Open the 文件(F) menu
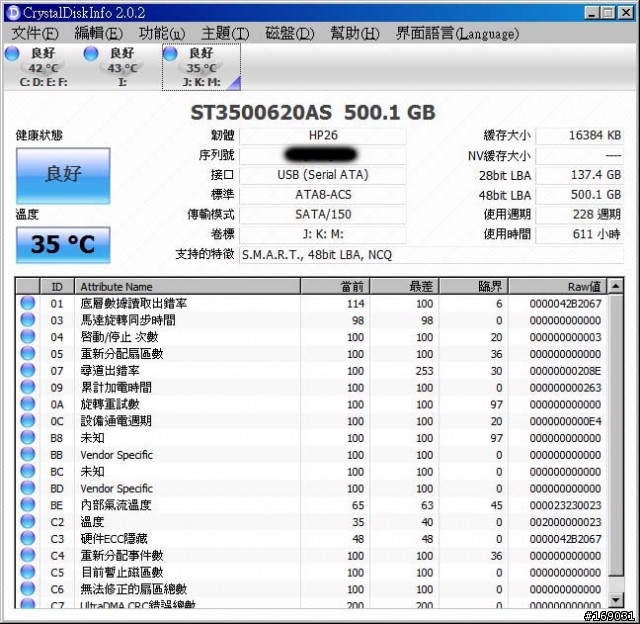The image size is (640, 624). pos(35,33)
